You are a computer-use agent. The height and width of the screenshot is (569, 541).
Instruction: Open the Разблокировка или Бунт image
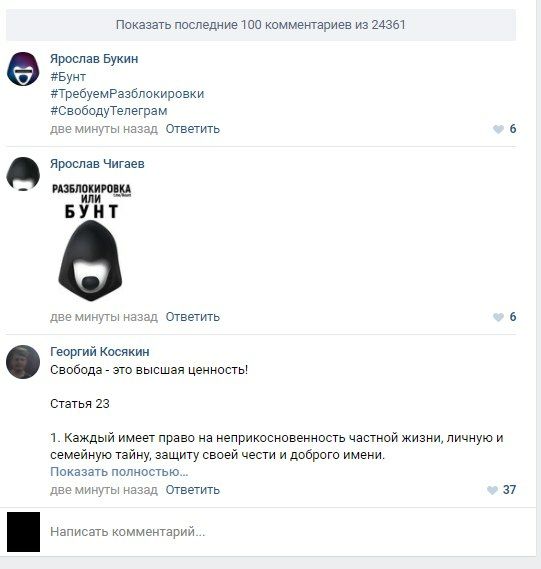[91, 242]
